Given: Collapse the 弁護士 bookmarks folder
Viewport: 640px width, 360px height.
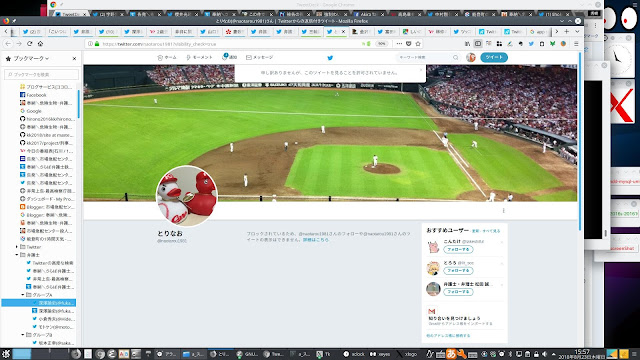Looking at the screenshot, I should coord(17,255).
